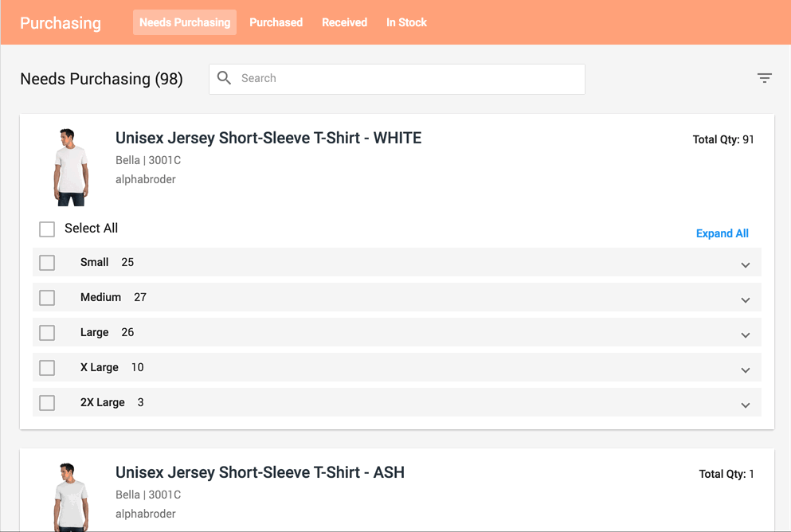The image size is (791, 532).
Task: Tick the Medium size checkbox
Action: 47,298
